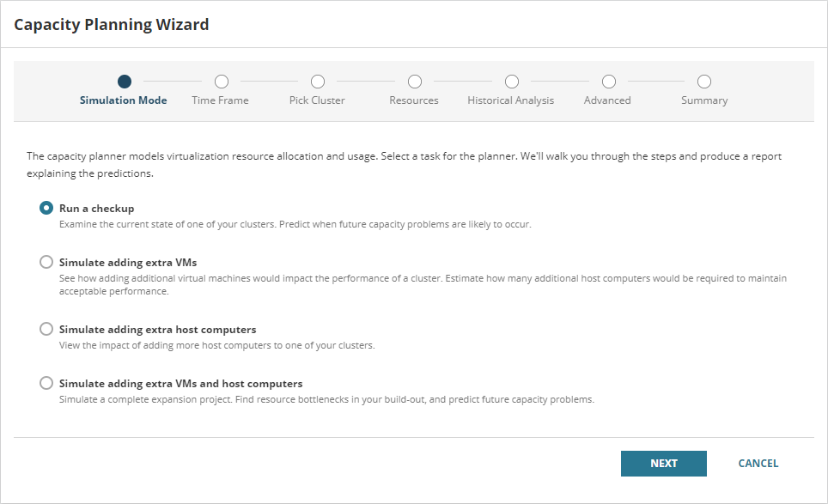The image size is (828, 504).
Task: Click the Time Frame step circle
Action: coord(220,80)
